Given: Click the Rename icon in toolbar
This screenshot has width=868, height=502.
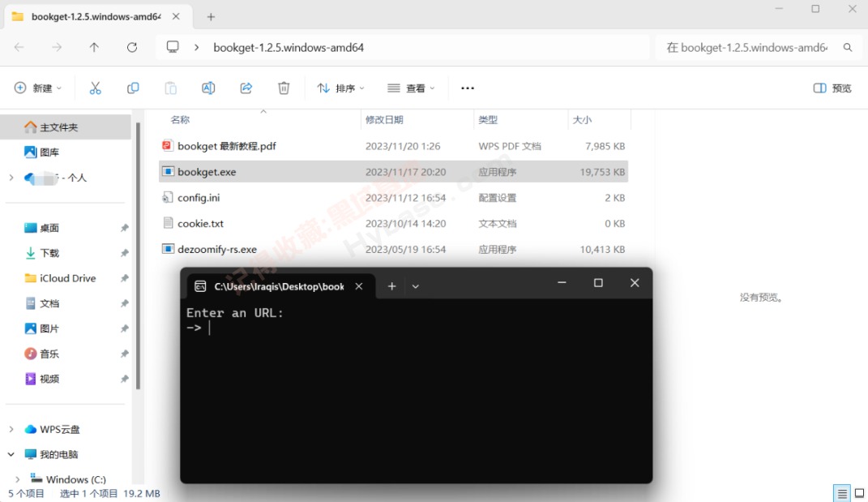Looking at the screenshot, I should pyautogui.click(x=208, y=88).
